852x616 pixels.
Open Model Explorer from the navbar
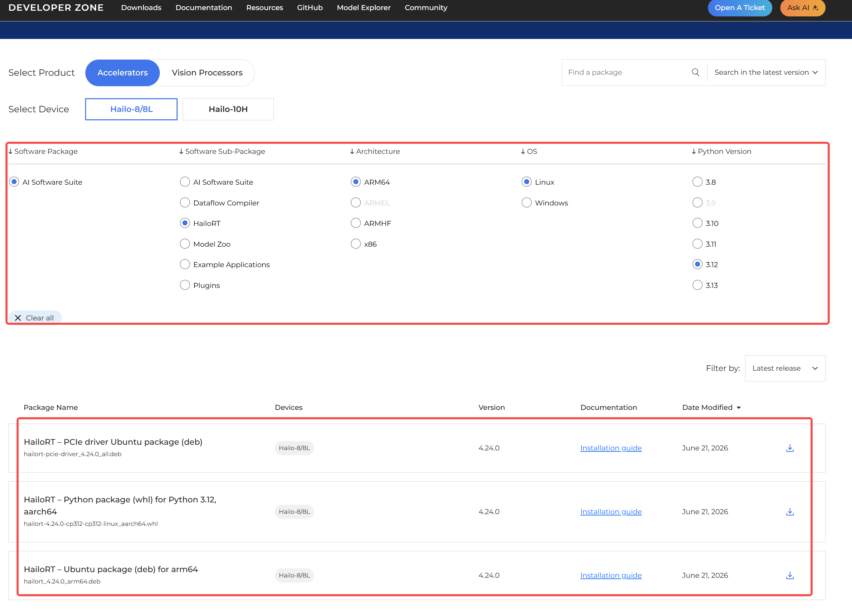point(364,7)
